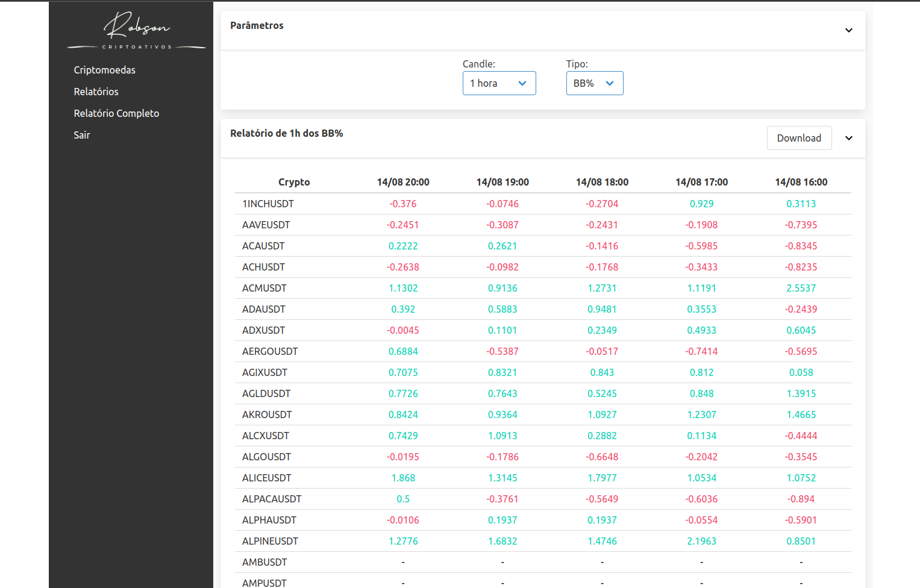920x588 pixels.
Task: Click value -0.0982 in ACHUSDT row
Action: point(502,267)
